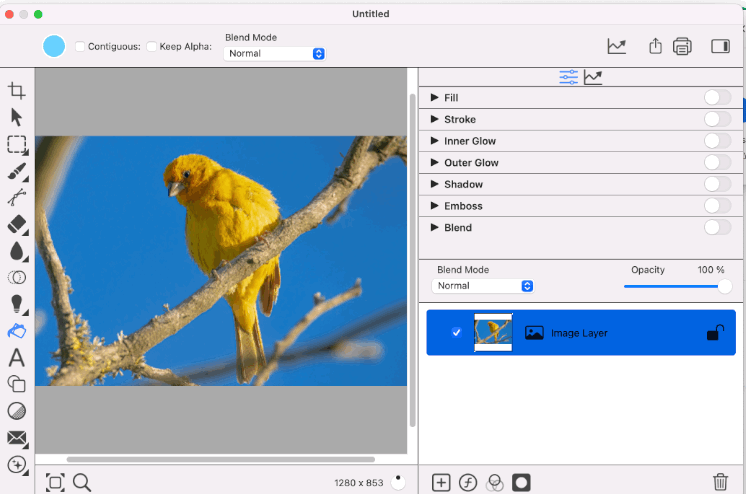Screen dimensions: 746x494
Task: Enable the Contiguous checkbox
Action: (80, 46)
